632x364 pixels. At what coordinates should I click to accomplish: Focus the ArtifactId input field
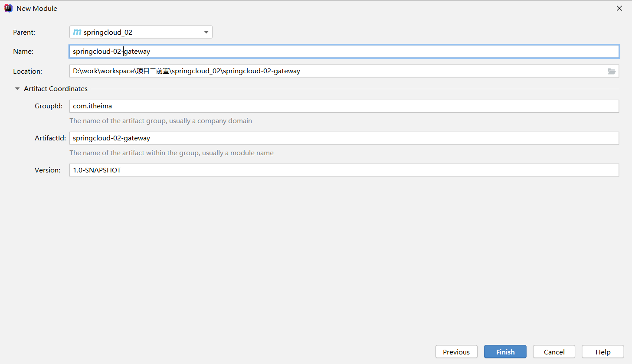point(344,138)
